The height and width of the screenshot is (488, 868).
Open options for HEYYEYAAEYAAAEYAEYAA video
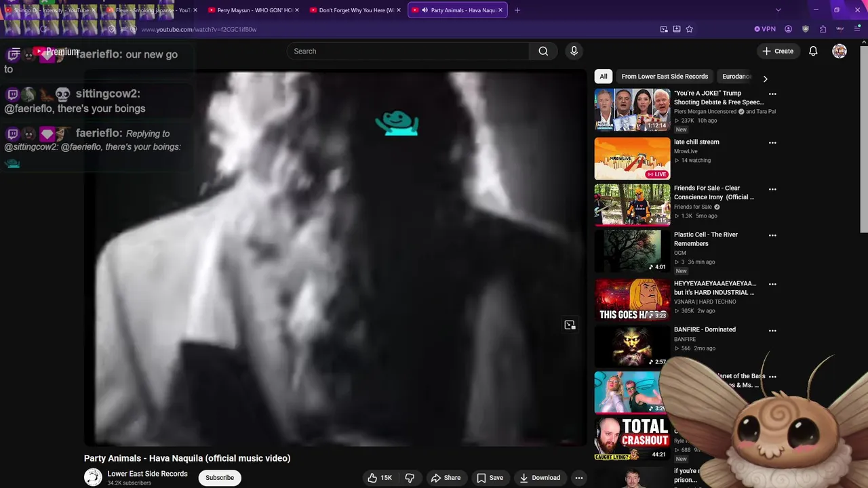point(772,285)
